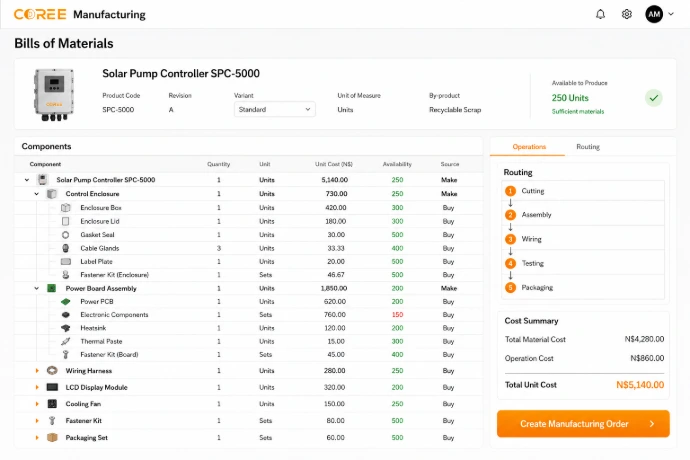Expand the Packaging Set row
Viewport: 690px width, 460px height.
coord(37,438)
